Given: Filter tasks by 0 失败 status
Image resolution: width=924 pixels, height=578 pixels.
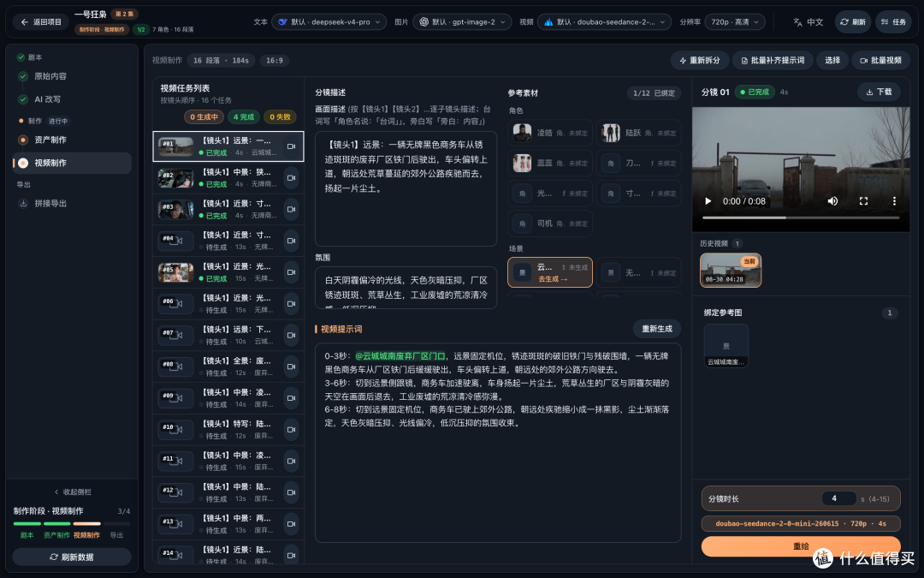Looking at the screenshot, I should pos(280,116).
